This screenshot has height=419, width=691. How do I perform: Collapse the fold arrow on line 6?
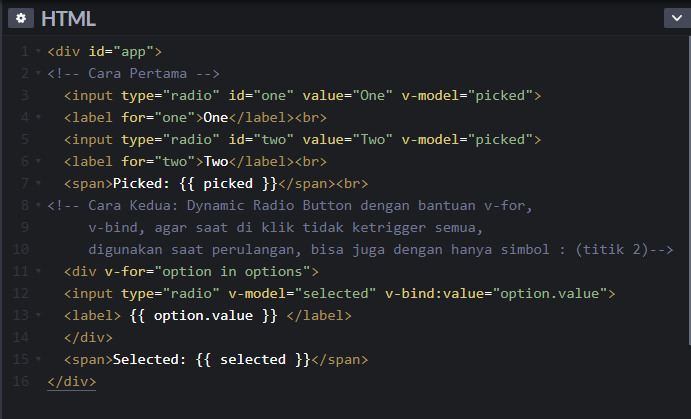click(38, 162)
